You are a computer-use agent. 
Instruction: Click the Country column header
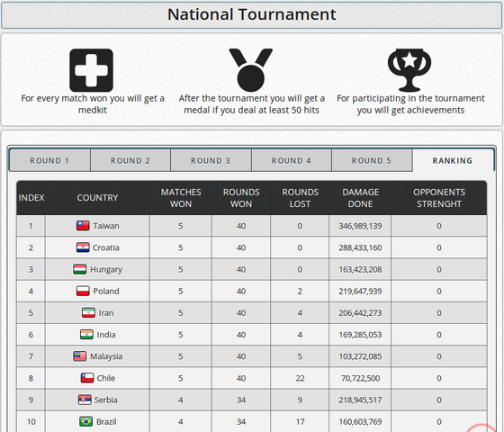(x=97, y=198)
